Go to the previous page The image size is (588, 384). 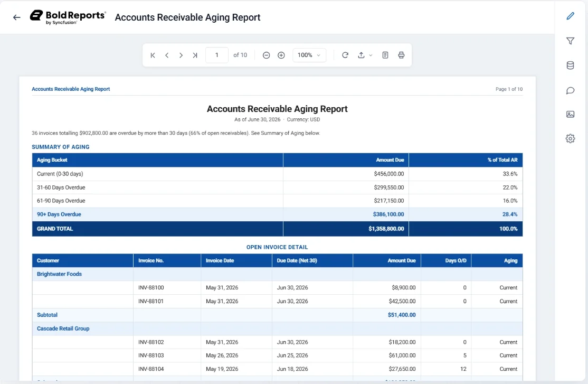point(167,55)
